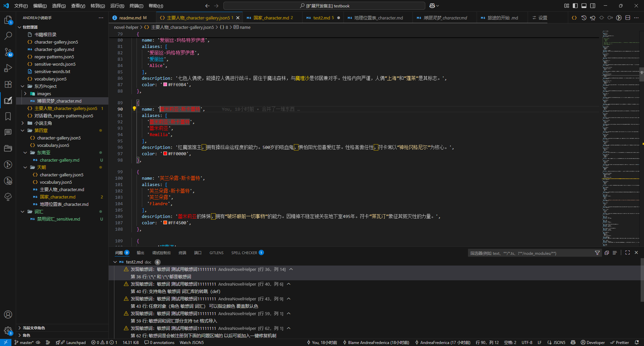644x346 pixels.
Task: Collapse the 东方Project folder
Action: [x=22, y=86]
